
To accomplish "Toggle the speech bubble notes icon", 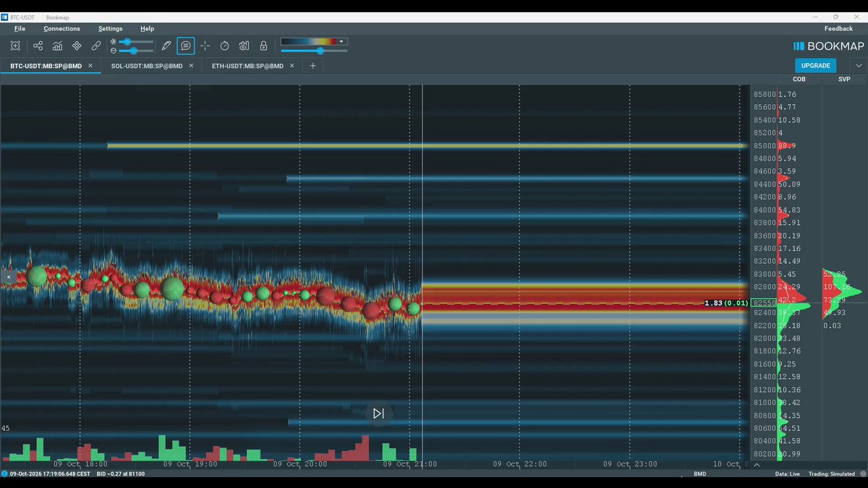I will [x=186, y=46].
